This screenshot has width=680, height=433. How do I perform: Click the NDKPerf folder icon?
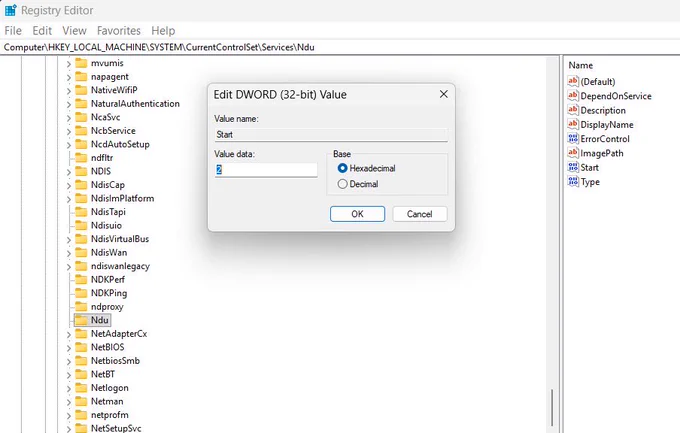tap(81, 279)
